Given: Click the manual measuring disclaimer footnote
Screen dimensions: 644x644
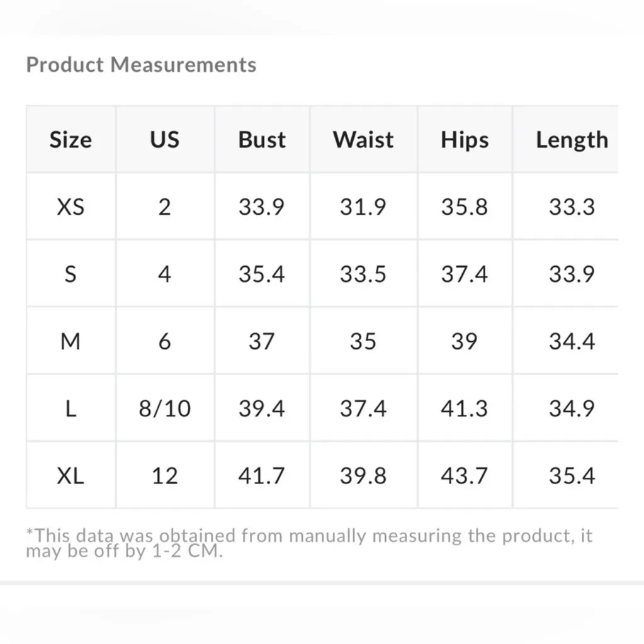Looking at the screenshot, I should click(308, 544).
